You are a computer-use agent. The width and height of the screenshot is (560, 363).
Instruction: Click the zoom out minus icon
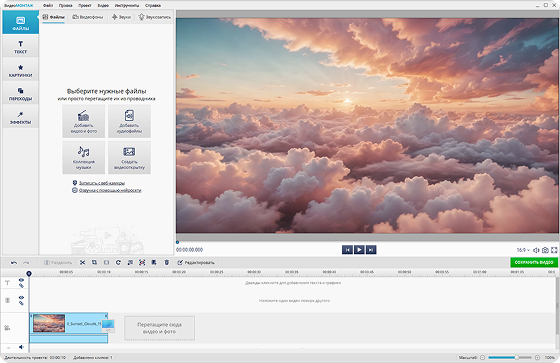[x=482, y=357]
